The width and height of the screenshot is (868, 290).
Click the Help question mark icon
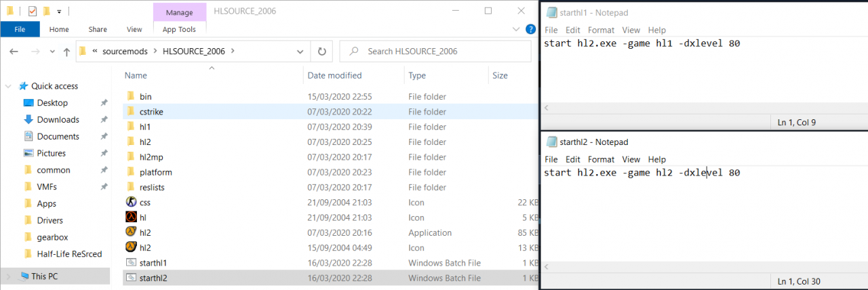[x=531, y=29]
